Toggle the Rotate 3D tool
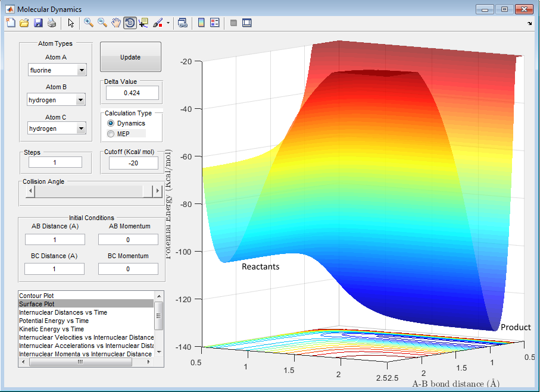 129,23
